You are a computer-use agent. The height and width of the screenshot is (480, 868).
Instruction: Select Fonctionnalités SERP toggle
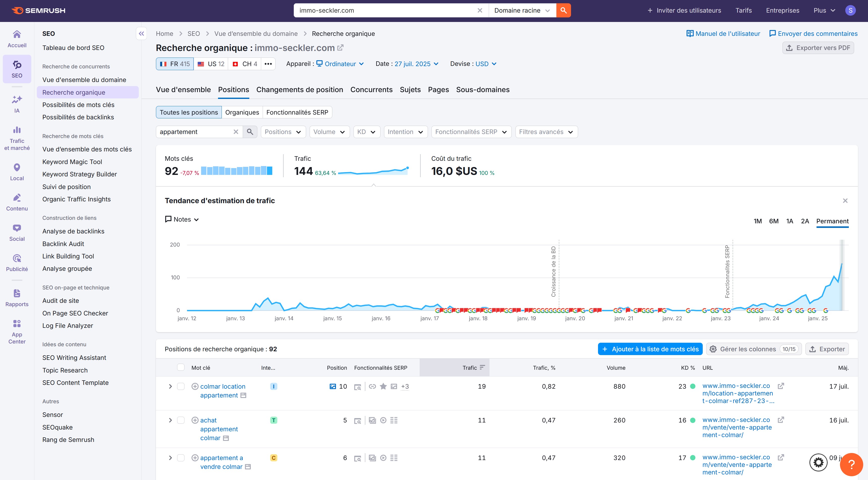[x=297, y=112]
